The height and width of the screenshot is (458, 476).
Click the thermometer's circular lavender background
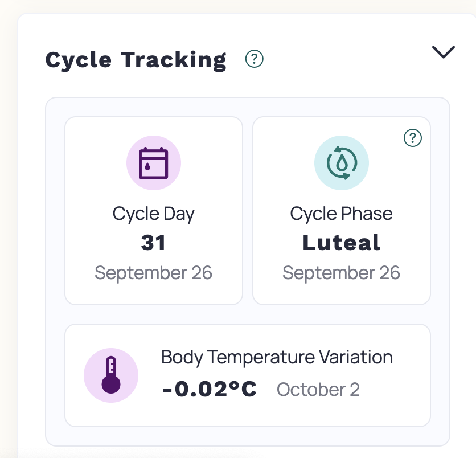tap(111, 375)
